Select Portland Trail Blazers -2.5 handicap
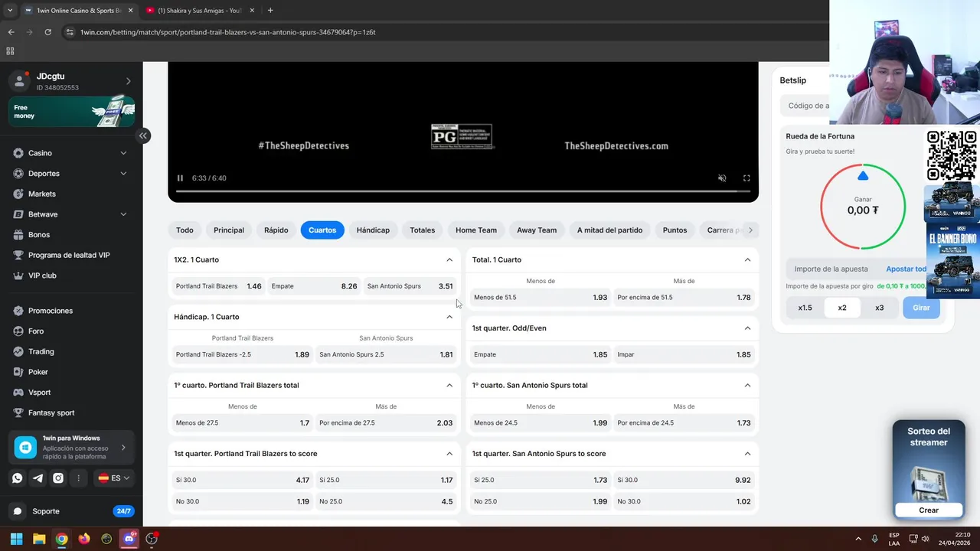 coord(242,354)
